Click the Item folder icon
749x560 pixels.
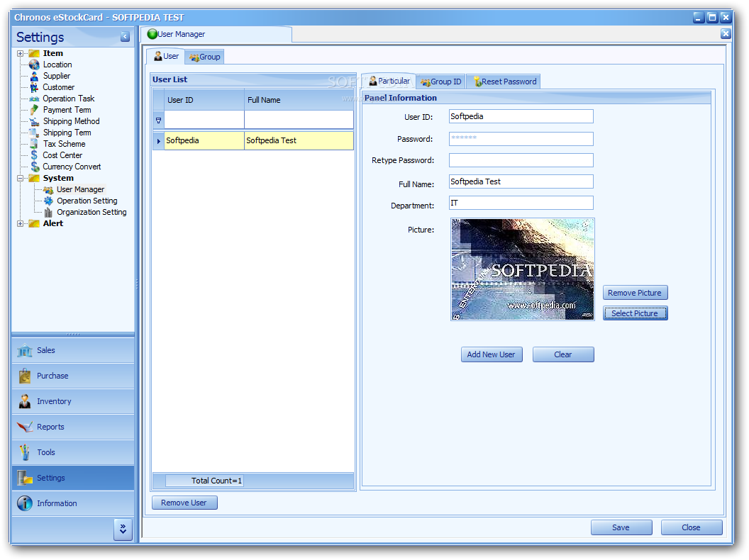pyautogui.click(x=34, y=53)
